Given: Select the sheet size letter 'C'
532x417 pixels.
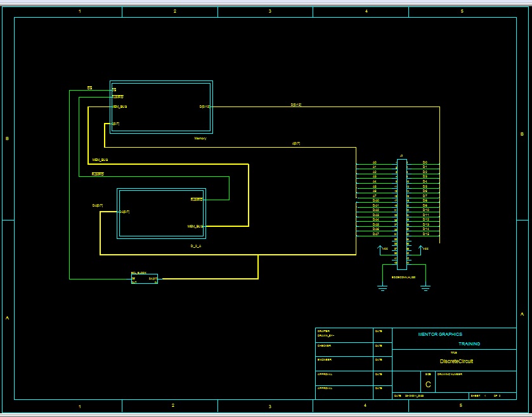Looking at the screenshot, I should coord(428,385).
